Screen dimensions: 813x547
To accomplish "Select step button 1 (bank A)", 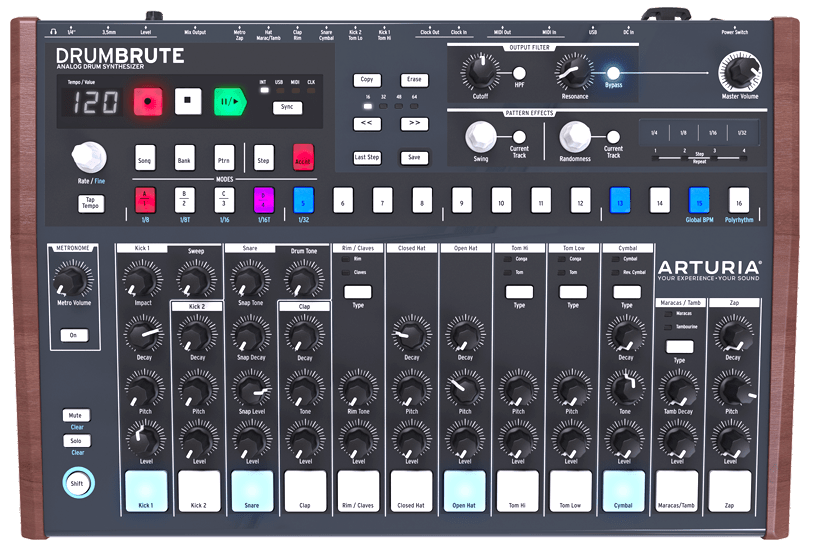I will [145, 200].
